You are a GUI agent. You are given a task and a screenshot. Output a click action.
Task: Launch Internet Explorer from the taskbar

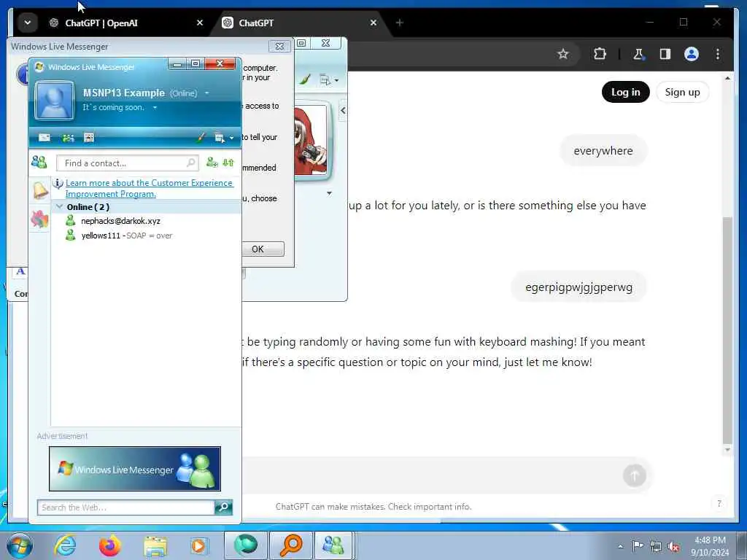(65, 545)
